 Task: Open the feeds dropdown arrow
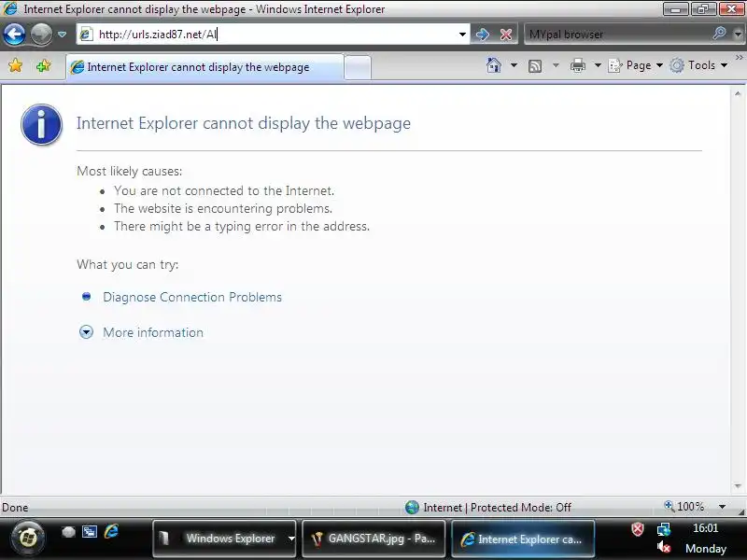tap(556, 65)
